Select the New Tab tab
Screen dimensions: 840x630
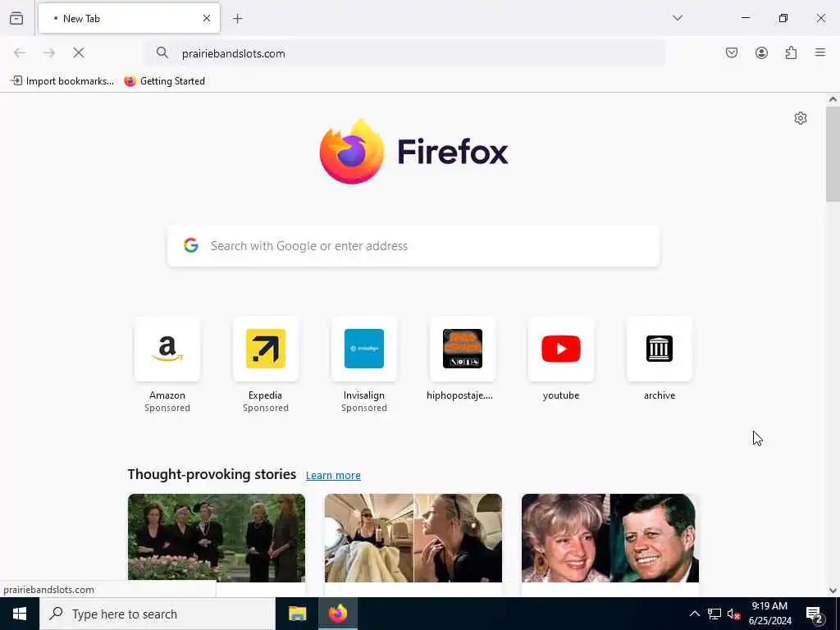pyautogui.click(x=129, y=18)
